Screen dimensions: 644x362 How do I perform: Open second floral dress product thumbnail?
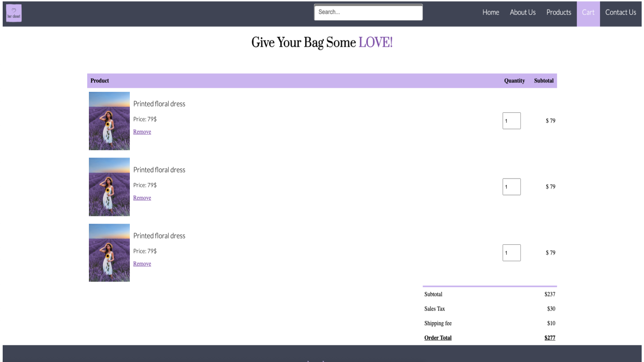(x=109, y=187)
